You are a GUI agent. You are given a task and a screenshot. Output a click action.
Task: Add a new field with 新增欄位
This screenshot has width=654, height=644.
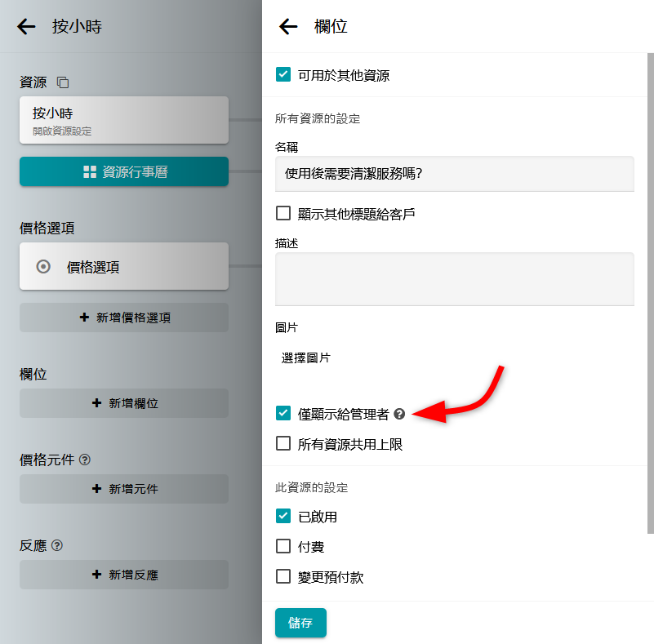point(123,403)
